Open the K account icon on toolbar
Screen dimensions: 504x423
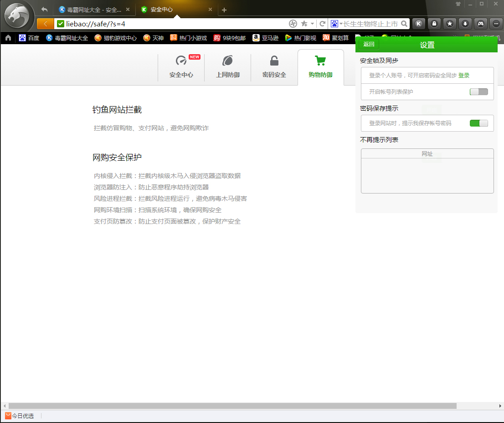click(x=418, y=23)
